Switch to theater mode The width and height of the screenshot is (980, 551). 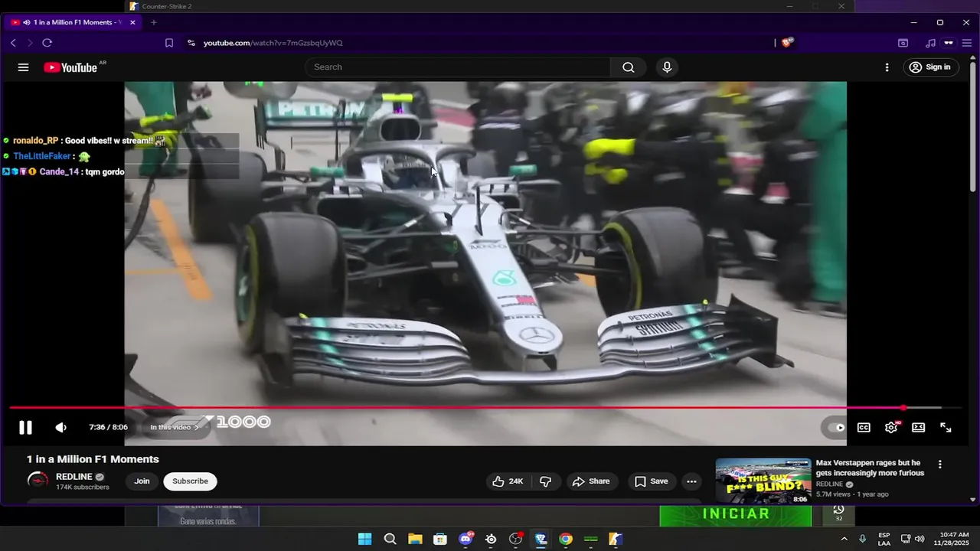point(919,428)
